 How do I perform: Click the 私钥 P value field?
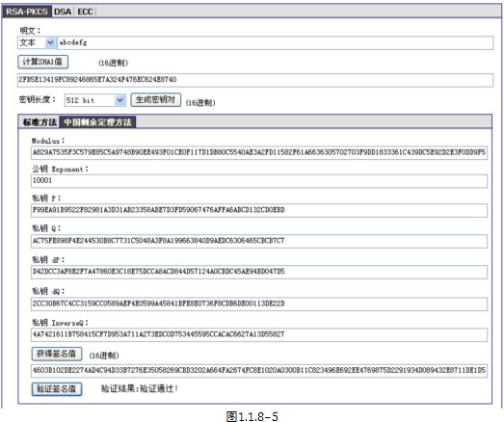click(x=259, y=210)
